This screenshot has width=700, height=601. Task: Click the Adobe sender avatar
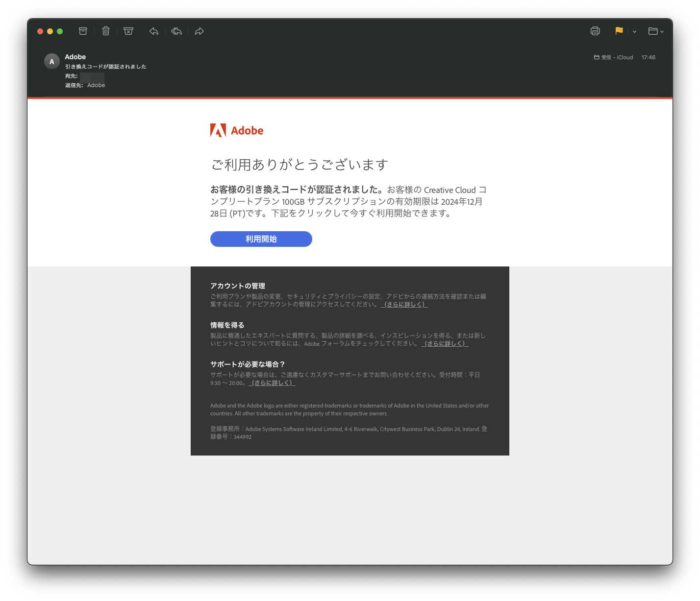pos(52,61)
